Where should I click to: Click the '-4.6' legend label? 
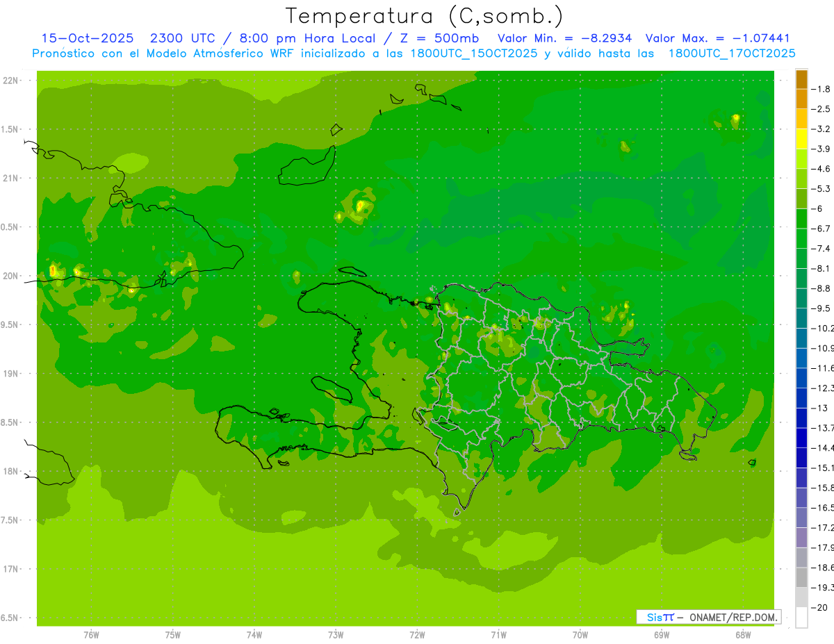click(820, 169)
